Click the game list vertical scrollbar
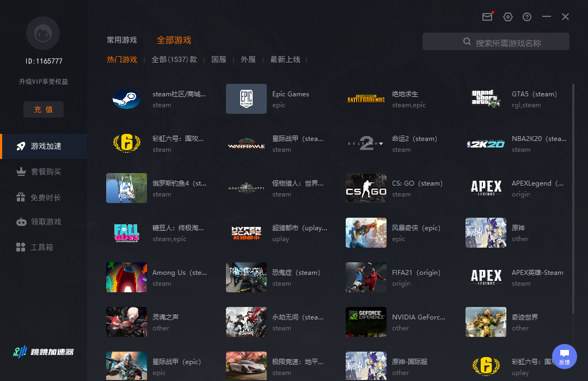The height and width of the screenshot is (381, 588). [x=573, y=199]
